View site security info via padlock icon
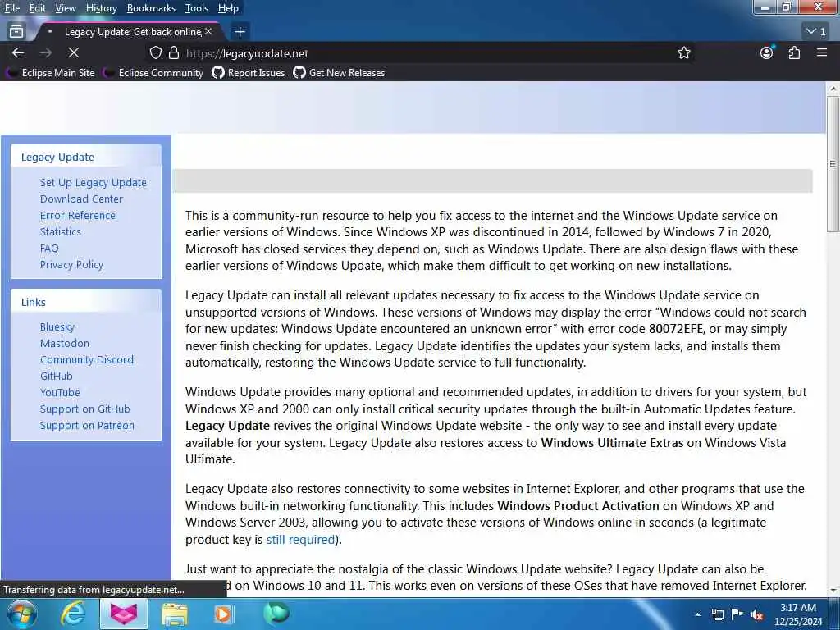The width and height of the screenshot is (840, 630). point(174,53)
